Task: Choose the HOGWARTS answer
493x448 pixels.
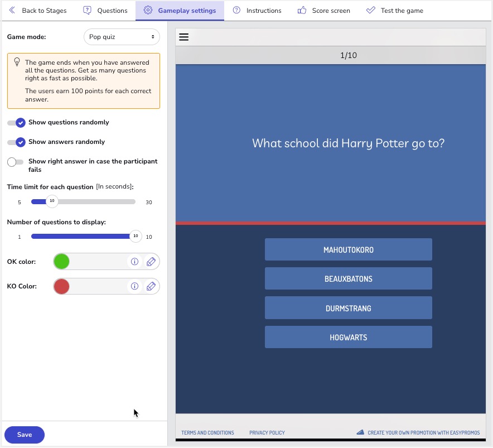Action: (349, 338)
